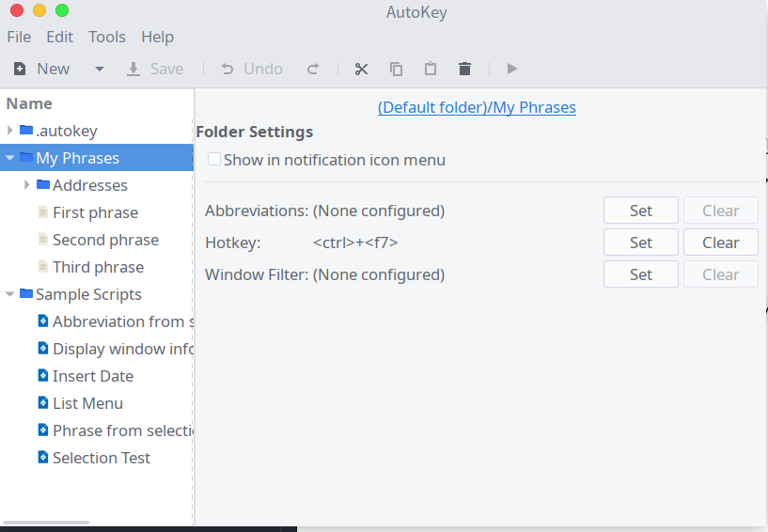Toggle Show in notification icon menu checkbox
The width and height of the screenshot is (768, 532).
[214, 159]
